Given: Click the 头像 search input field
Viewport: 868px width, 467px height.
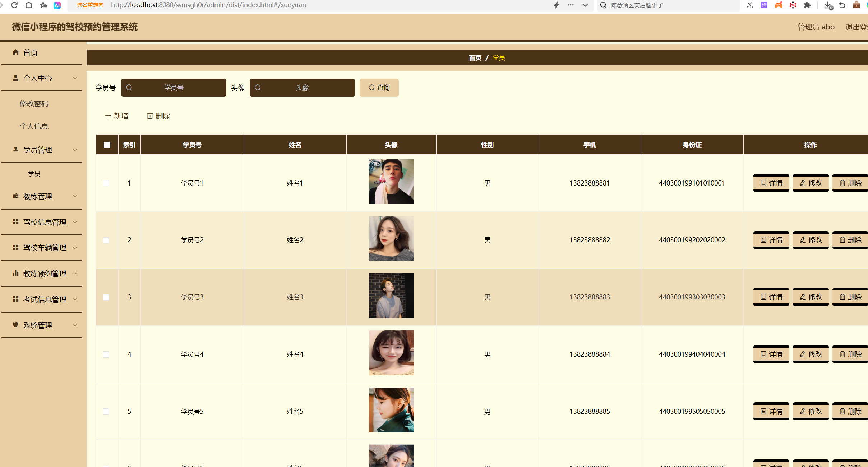Looking at the screenshot, I should 302,87.
